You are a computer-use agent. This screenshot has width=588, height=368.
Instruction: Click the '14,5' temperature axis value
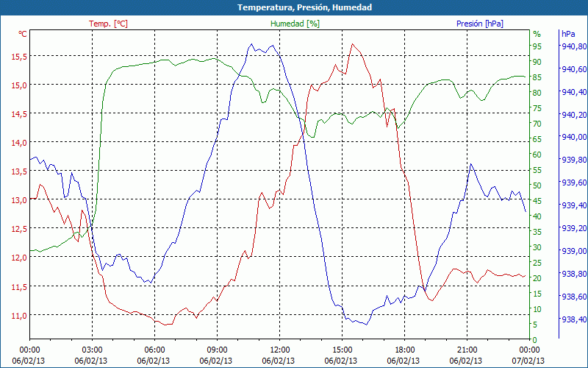click(19, 115)
